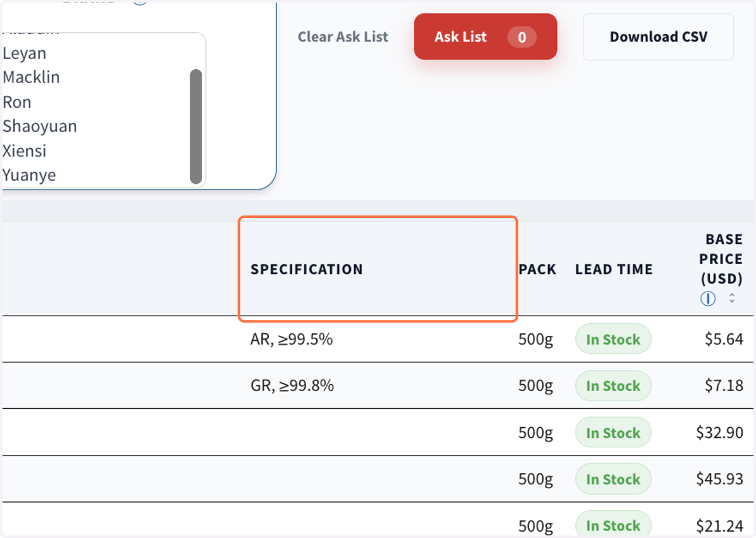Click In Stock badge for $32.90 row
Screen dimensions: 756x538
613,433
